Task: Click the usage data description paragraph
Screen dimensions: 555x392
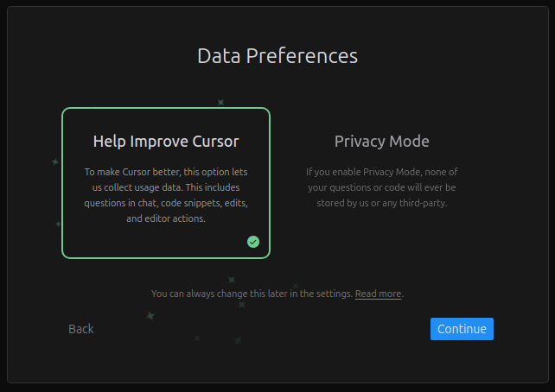Action: click(166, 195)
